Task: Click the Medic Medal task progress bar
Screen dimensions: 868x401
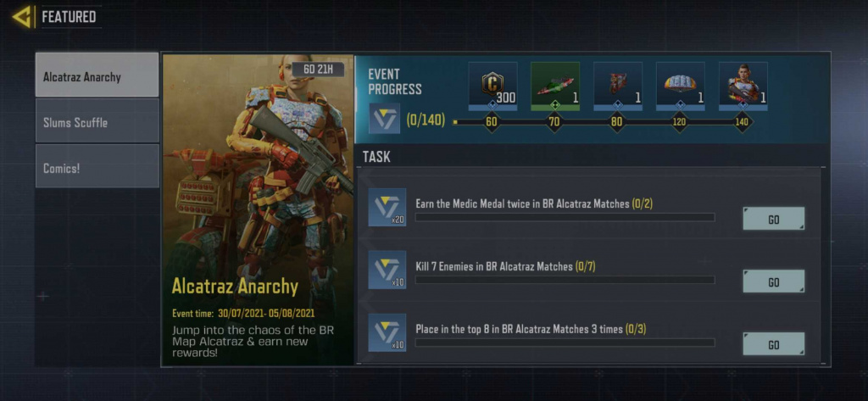Action: click(565, 218)
